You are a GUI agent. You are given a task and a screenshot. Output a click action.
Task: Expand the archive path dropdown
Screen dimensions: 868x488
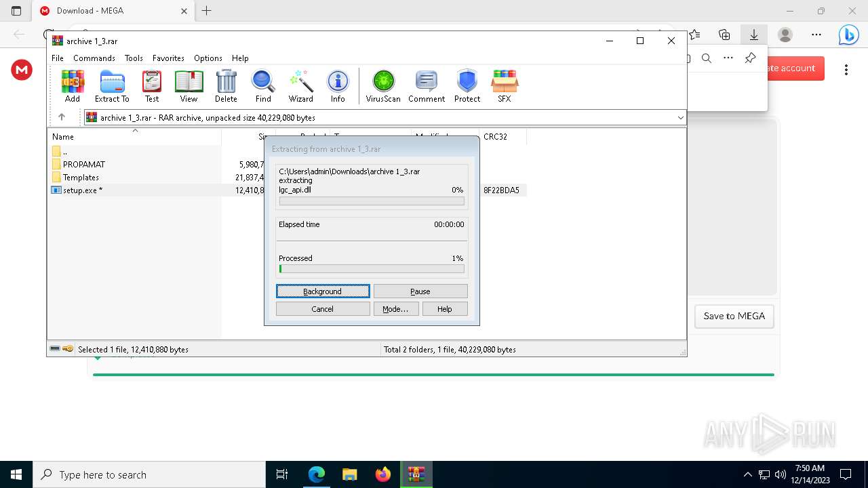pos(680,117)
